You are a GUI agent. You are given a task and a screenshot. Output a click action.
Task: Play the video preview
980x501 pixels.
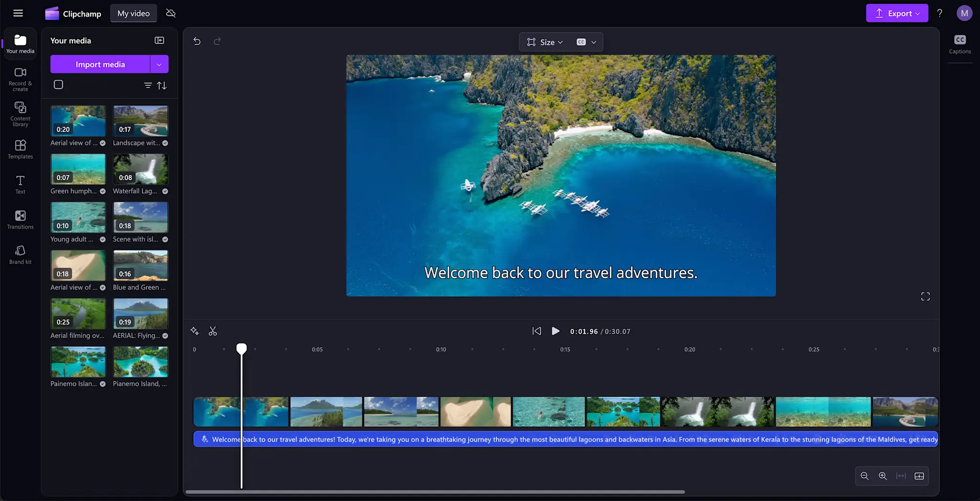[x=555, y=331]
